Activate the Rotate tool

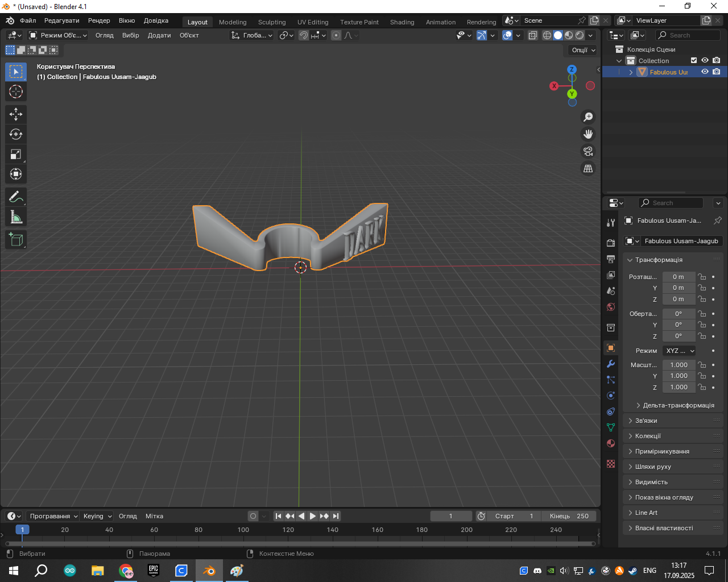pyautogui.click(x=16, y=134)
